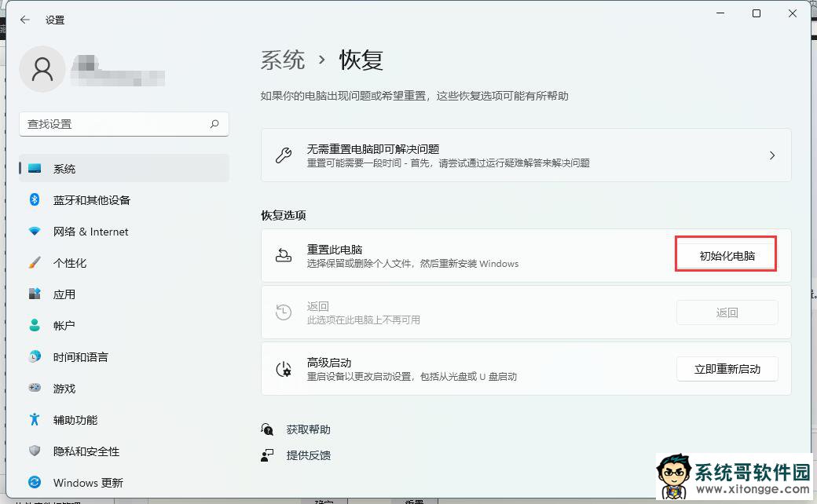Minimize the Settings window
Viewport: 817px width, 504px height.
point(720,13)
